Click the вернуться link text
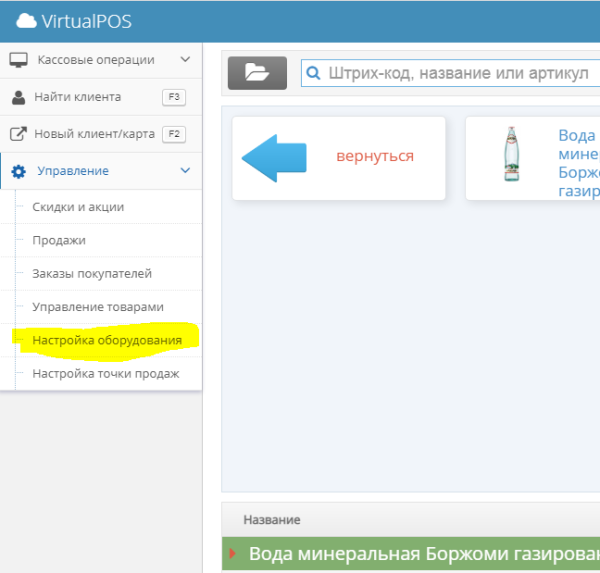600x573 pixels. point(375,156)
